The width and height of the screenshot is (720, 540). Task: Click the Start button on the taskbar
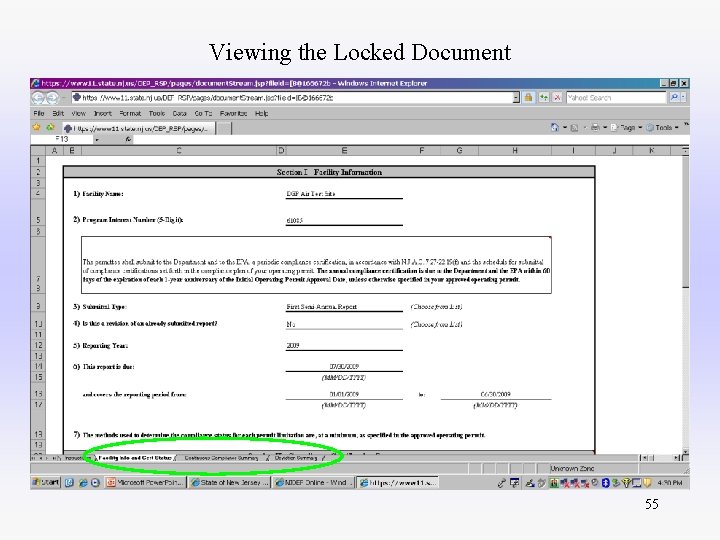45,482
